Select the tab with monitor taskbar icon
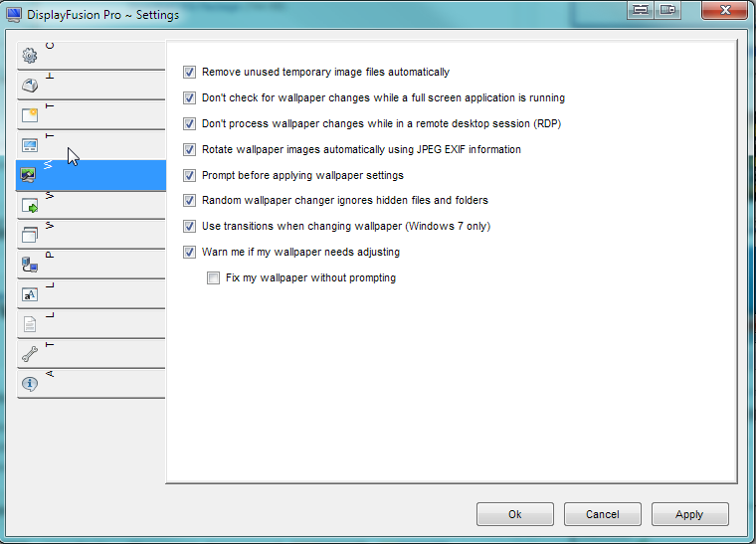The height and width of the screenshot is (544, 756). coord(90,145)
